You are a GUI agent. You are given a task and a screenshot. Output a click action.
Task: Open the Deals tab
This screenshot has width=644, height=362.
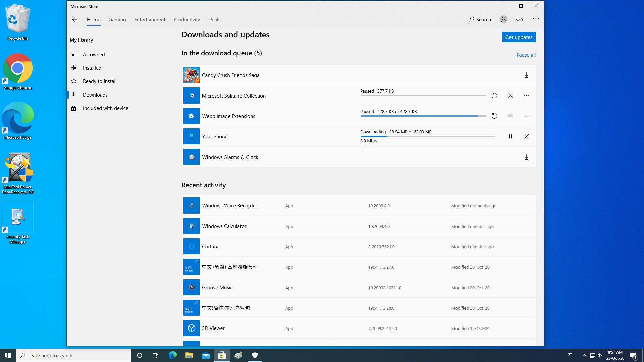214,20
